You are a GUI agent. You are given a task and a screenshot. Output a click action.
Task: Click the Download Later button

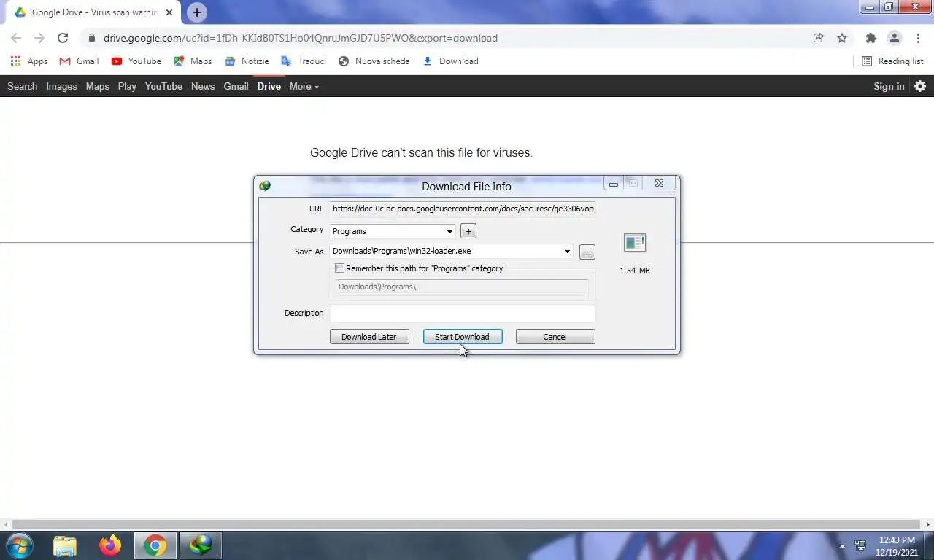(369, 336)
